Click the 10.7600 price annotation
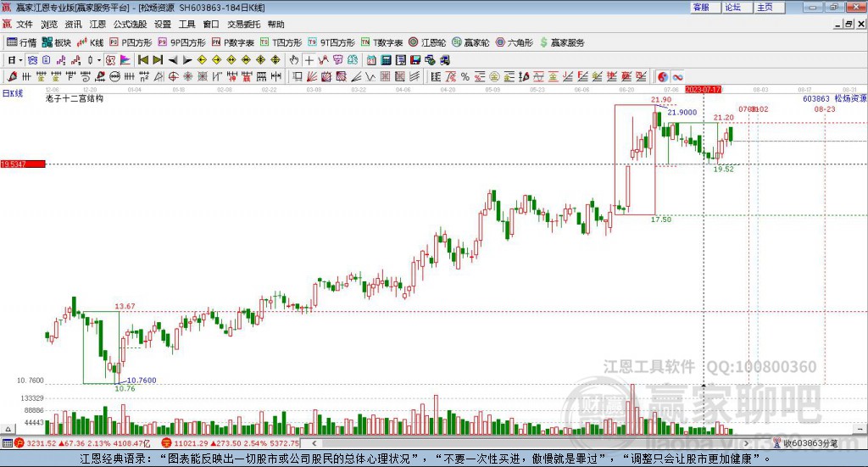This screenshot has height=467, width=868. [142, 381]
